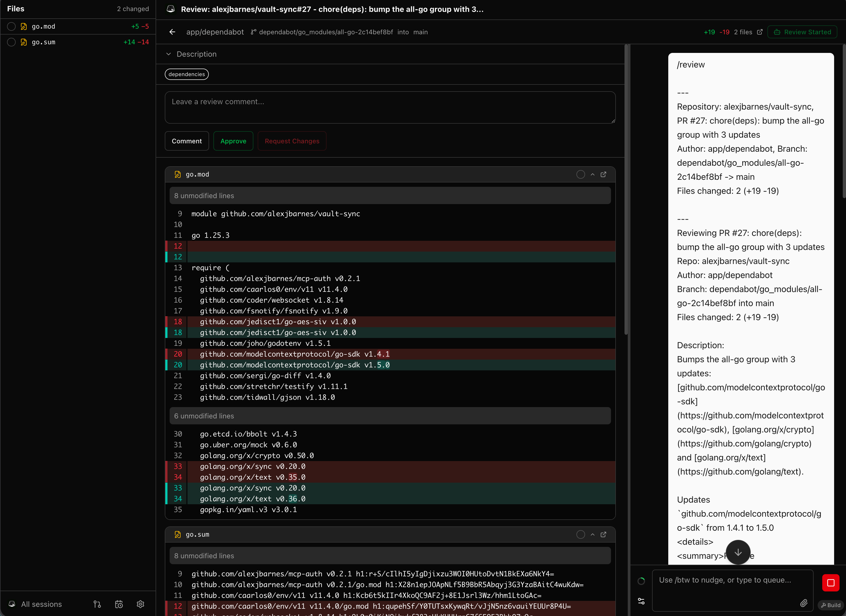Approve the pull request
The height and width of the screenshot is (616, 846).
pos(233,141)
